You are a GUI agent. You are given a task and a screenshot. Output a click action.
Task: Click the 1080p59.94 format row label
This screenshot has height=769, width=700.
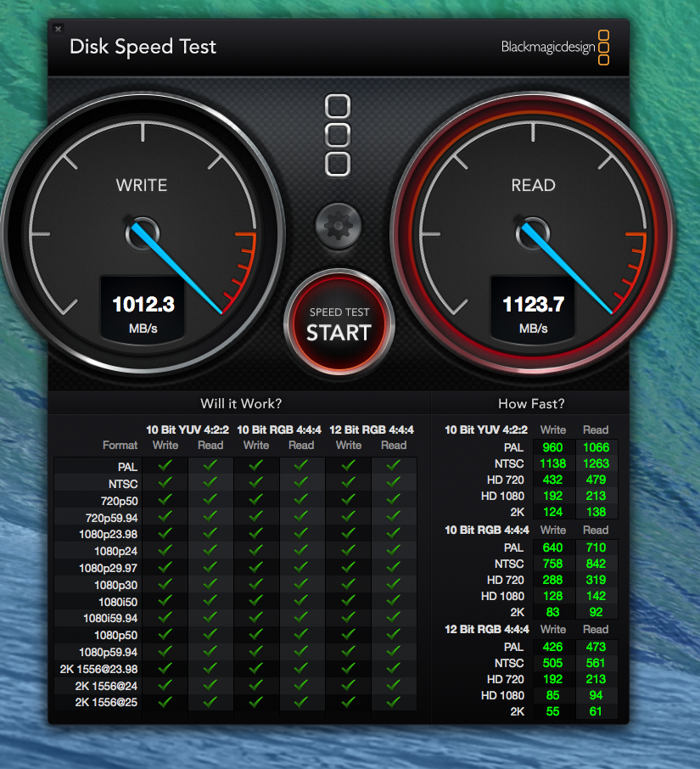click(109, 652)
